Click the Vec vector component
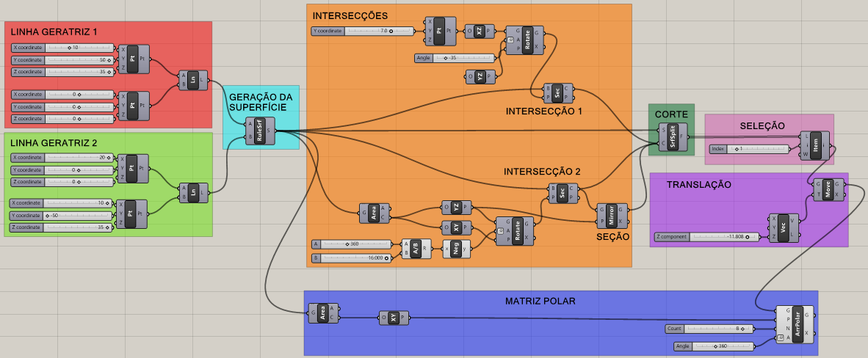The height and width of the screenshot is (358, 868). (x=783, y=227)
